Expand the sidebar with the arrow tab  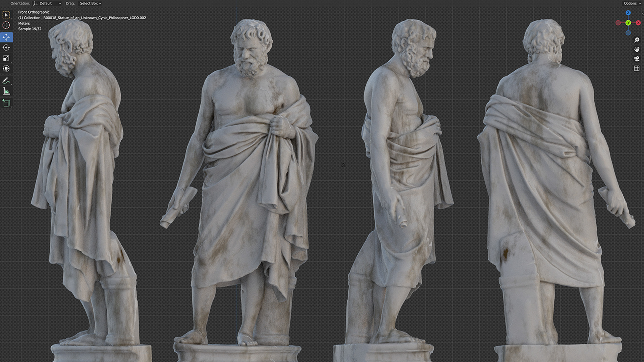click(x=642, y=14)
